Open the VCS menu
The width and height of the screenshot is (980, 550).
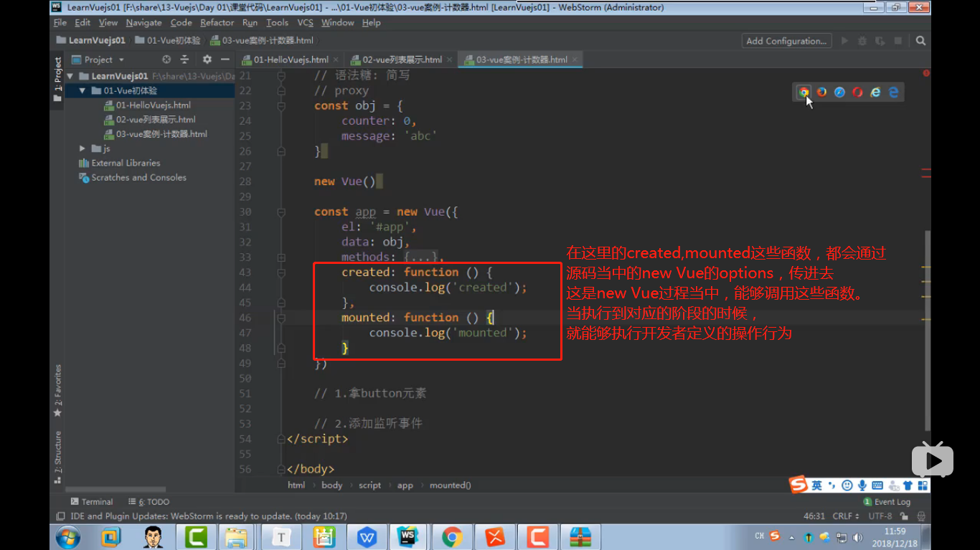[x=305, y=23]
